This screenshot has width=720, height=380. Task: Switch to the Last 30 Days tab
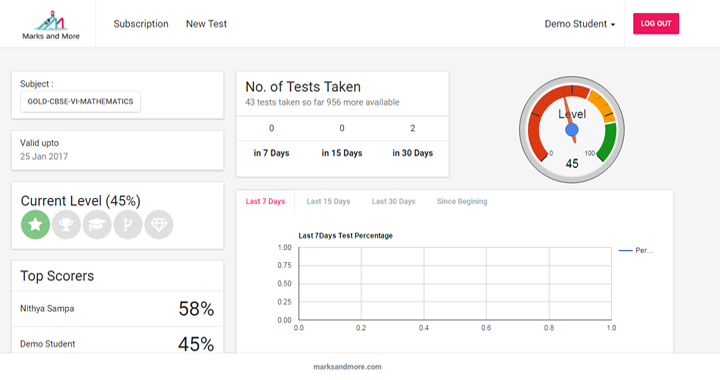click(x=394, y=201)
